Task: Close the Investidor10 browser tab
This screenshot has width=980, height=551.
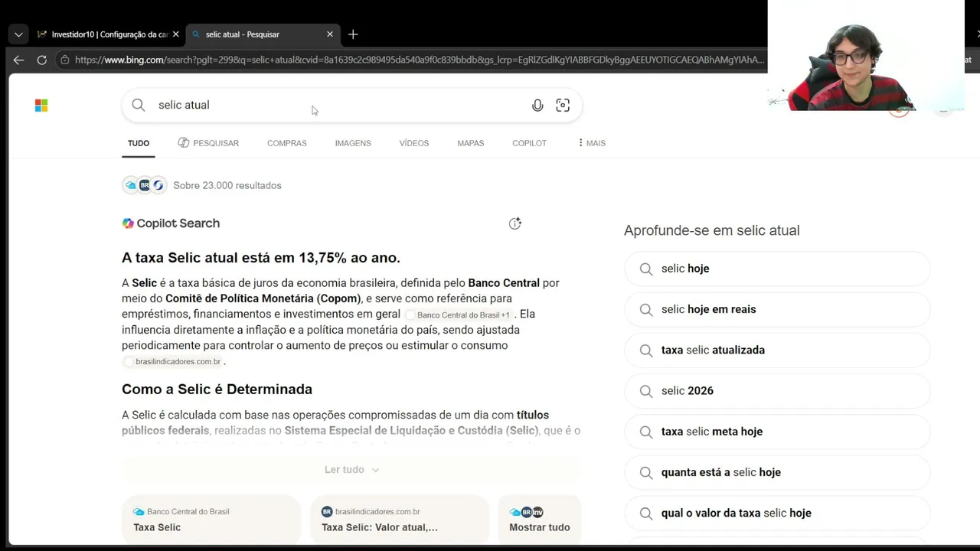Action: coord(175,34)
